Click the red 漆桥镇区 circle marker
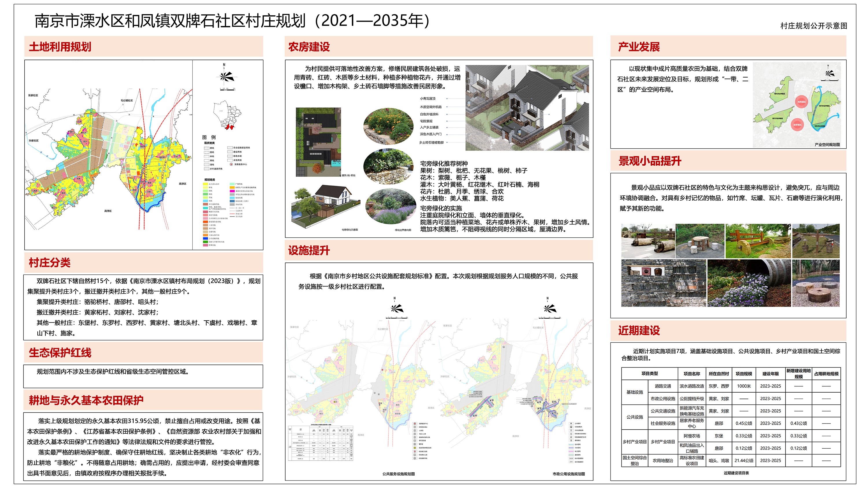Screen dimensions: 868x488 797,125
